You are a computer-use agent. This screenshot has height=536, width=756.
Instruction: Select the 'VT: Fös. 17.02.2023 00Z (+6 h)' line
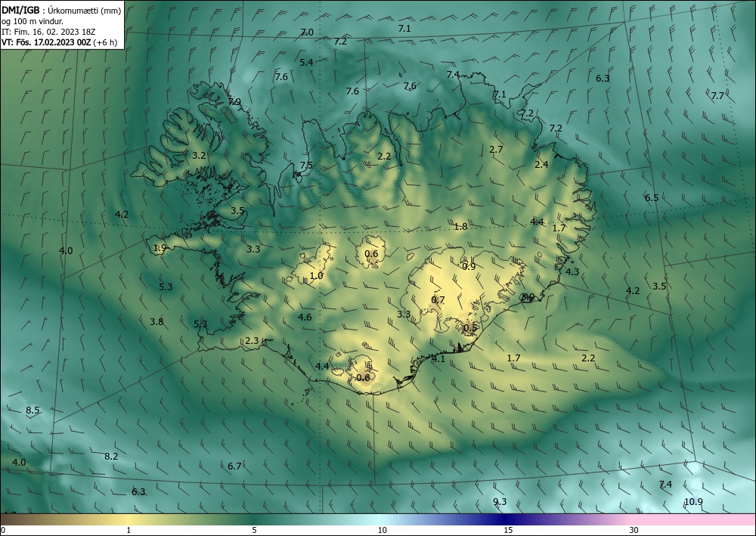[x=60, y=42]
